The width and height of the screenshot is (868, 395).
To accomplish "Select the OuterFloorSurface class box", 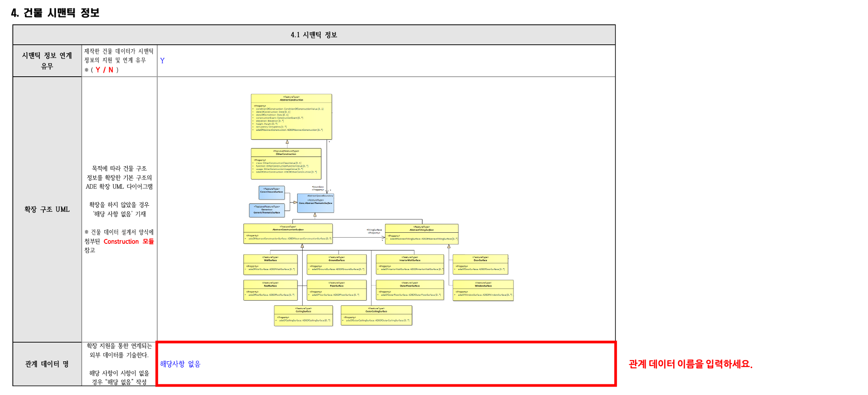I will [x=410, y=290].
